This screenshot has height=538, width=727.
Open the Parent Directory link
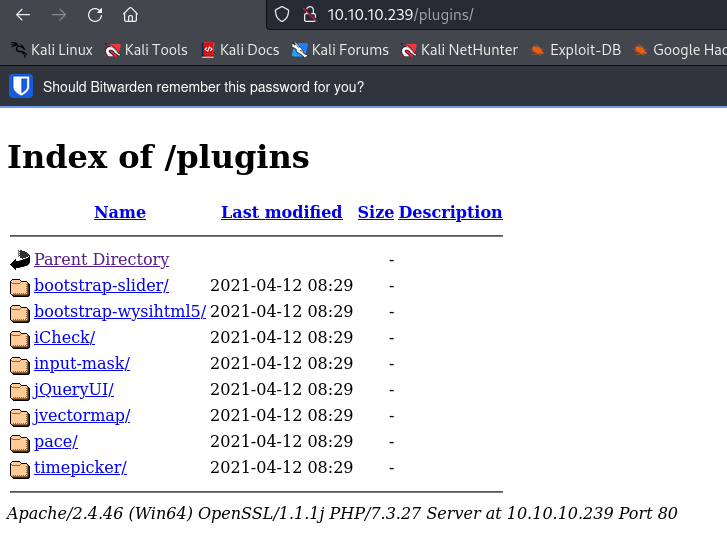(x=102, y=259)
